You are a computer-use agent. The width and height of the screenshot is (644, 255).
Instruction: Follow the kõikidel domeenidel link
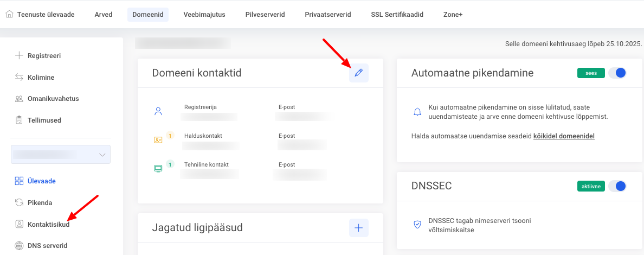coord(564,136)
